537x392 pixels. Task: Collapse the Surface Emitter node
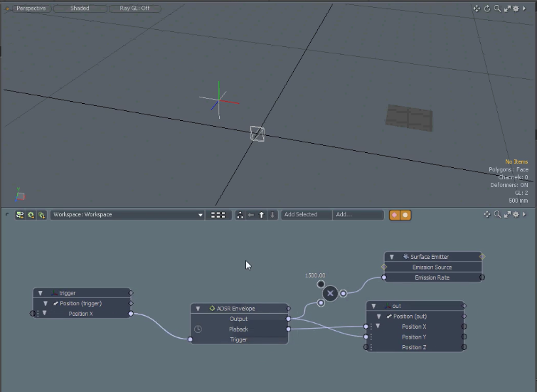(392, 257)
